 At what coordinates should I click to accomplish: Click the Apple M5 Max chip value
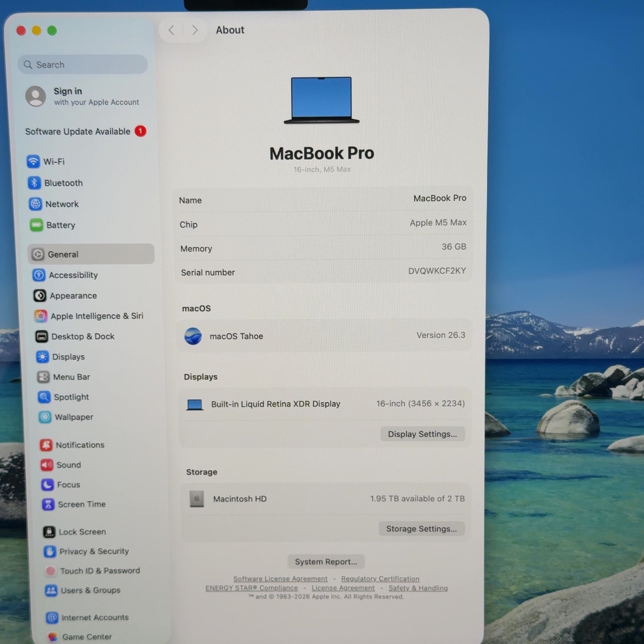click(438, 222)
